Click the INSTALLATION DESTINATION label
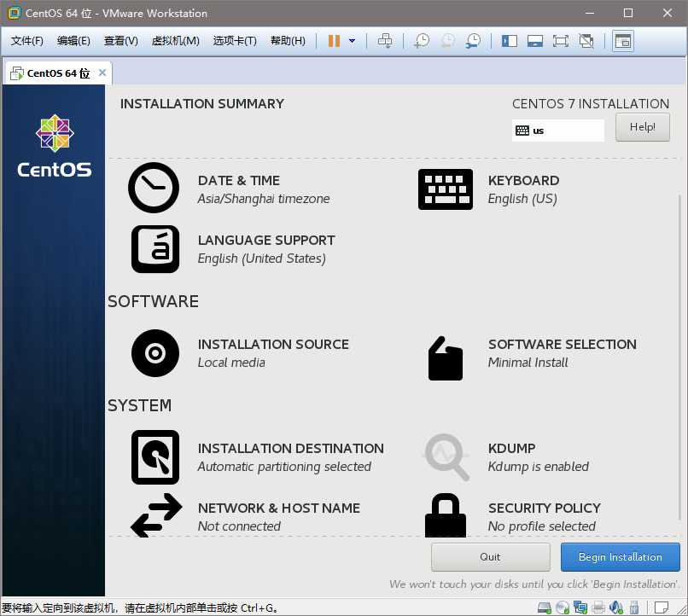688x616 pixels. [290, 448]
